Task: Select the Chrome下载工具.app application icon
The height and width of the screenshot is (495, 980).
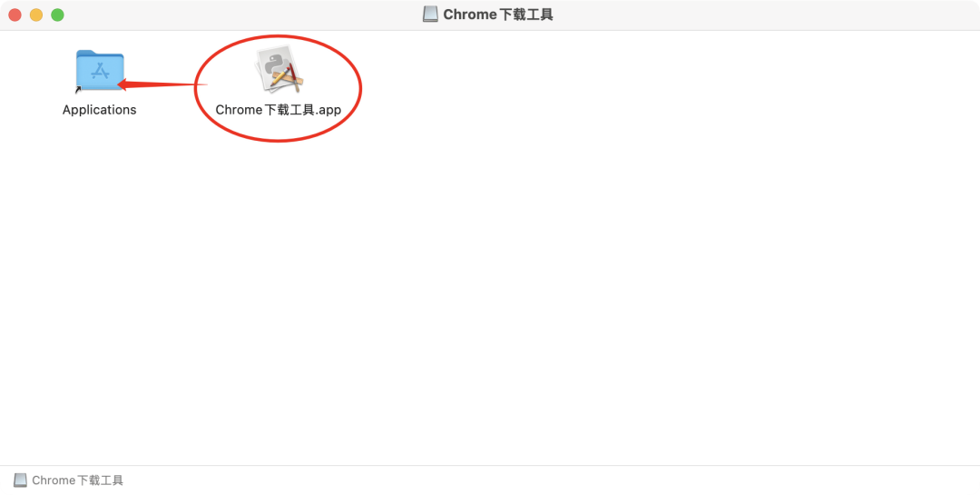Action: tap(279, 69)
